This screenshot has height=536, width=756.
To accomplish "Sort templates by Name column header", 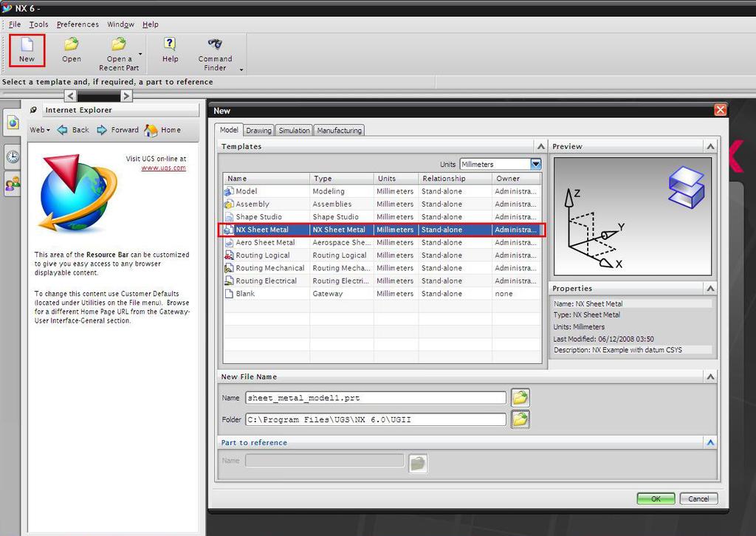I will (x=266, y=179).
